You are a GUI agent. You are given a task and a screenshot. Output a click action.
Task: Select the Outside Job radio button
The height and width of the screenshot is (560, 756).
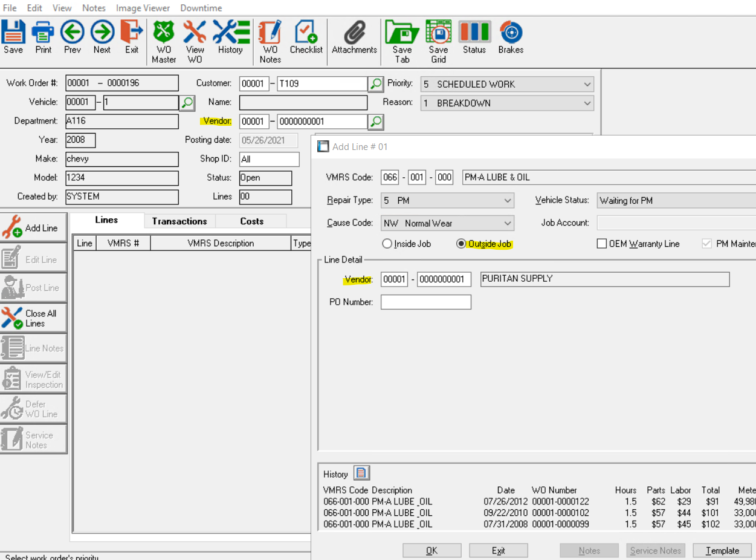(x=462, y=244)
